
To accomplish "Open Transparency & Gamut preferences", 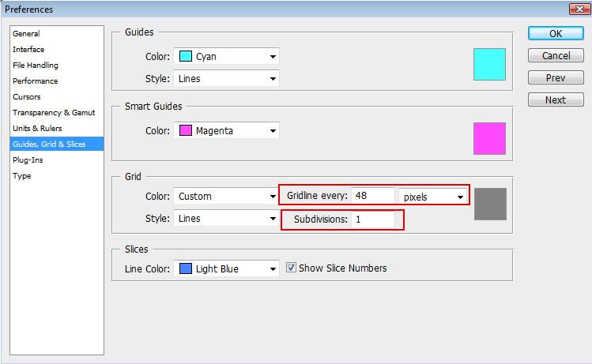I will [x=52, y=113].
